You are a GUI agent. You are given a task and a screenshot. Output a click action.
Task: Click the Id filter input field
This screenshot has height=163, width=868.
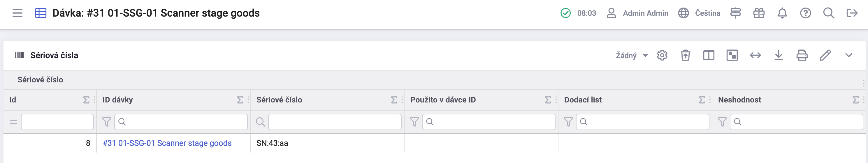click(x=57, y=122)
